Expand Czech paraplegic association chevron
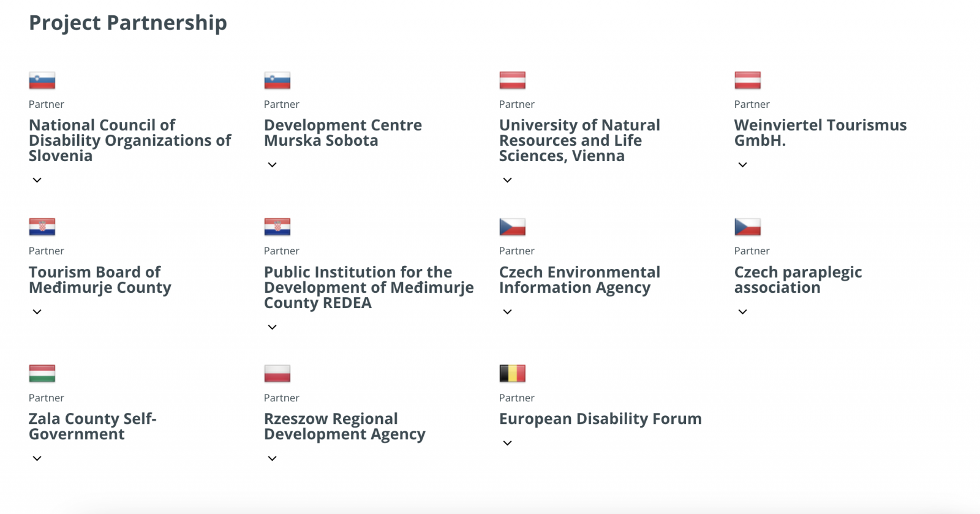This screenshot has width=980, height=514. (743, 312)
